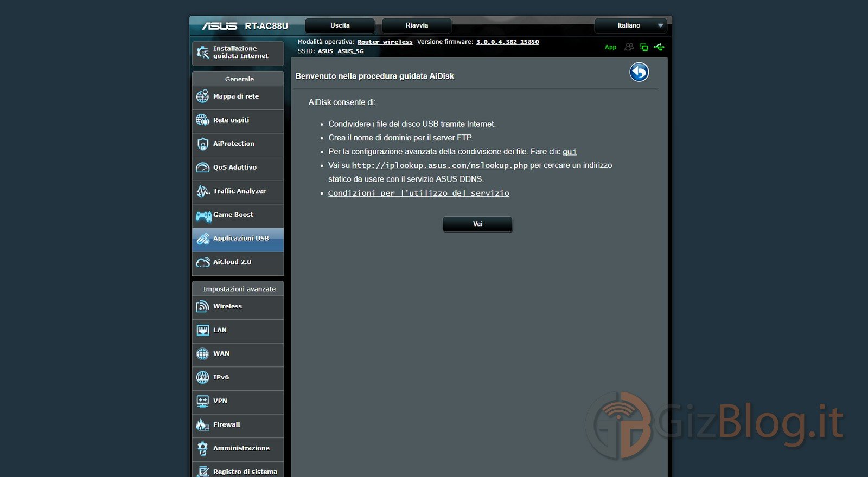Click the Router wireless mode link
This screenshot has height=477, width=868.
pos(385,42)
